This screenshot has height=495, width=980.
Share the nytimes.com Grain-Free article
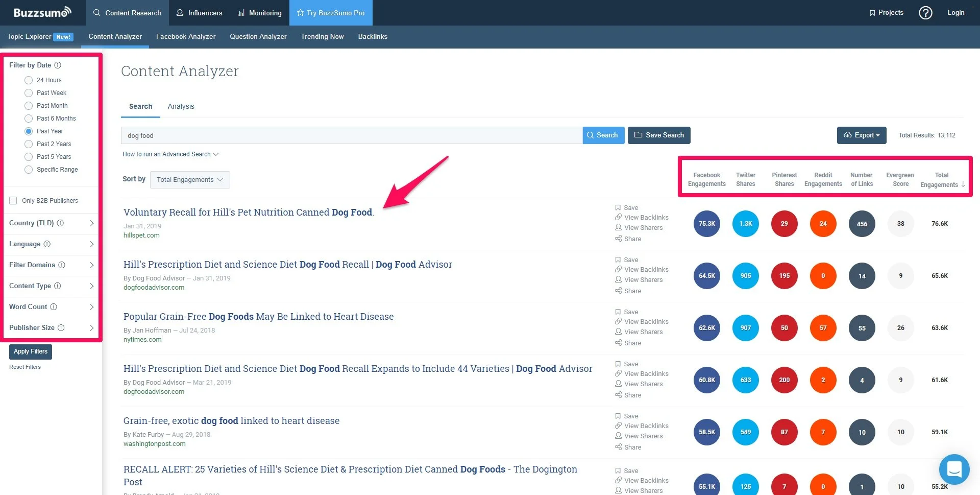pyautogui.click(x=628, y=343)
